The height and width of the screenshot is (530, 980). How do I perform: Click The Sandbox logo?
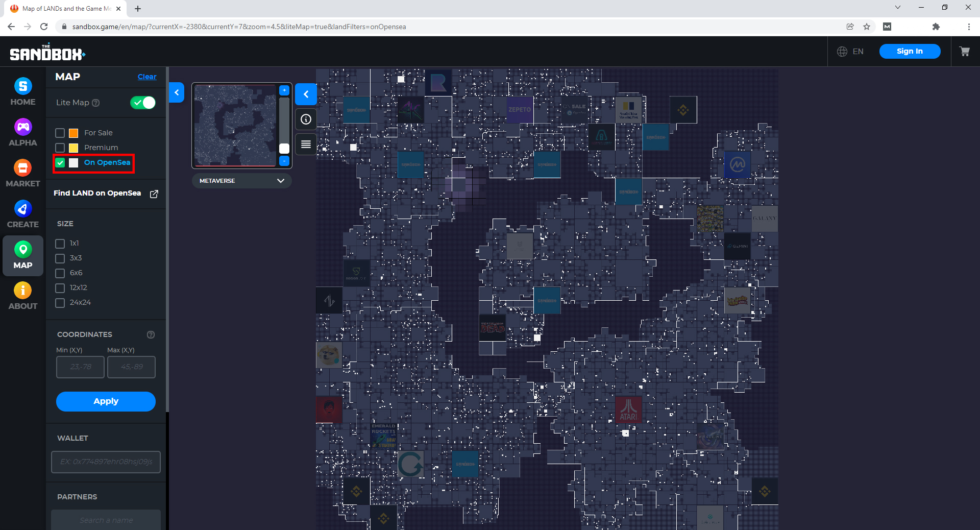pyautogui.click(x=47, y=52)
